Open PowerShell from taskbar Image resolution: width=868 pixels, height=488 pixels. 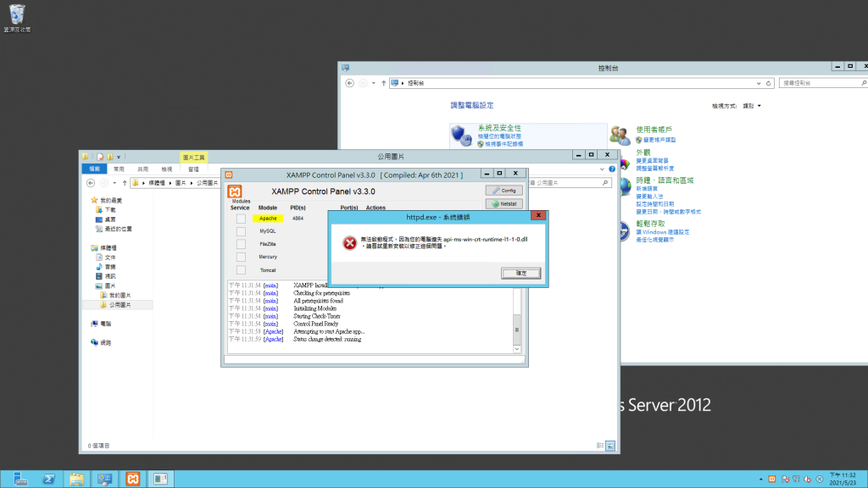(x=48, y=479)
